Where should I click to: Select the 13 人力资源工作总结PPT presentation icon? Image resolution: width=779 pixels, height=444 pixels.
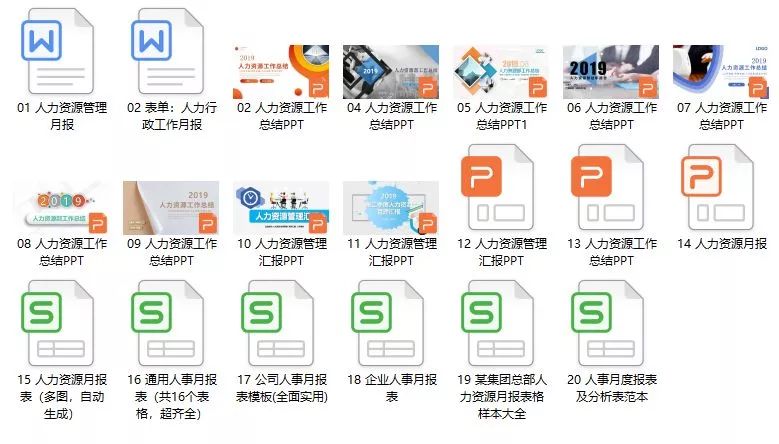pos(608,187)
